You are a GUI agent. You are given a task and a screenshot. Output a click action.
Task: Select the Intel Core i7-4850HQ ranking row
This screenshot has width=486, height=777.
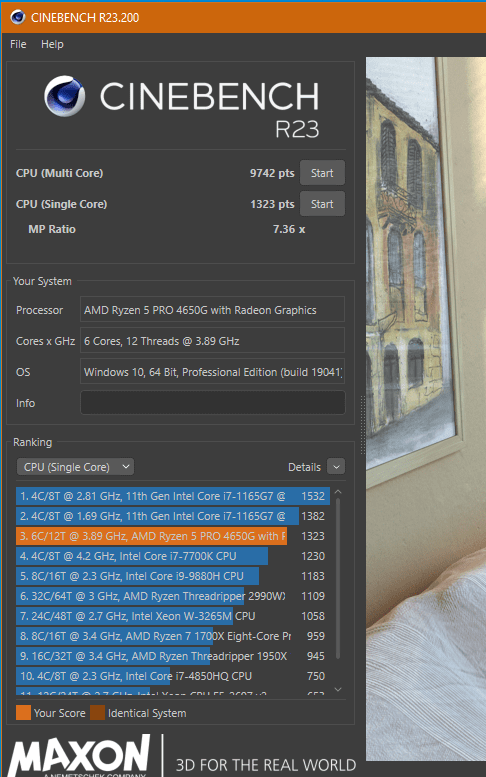tap(173, 676)
